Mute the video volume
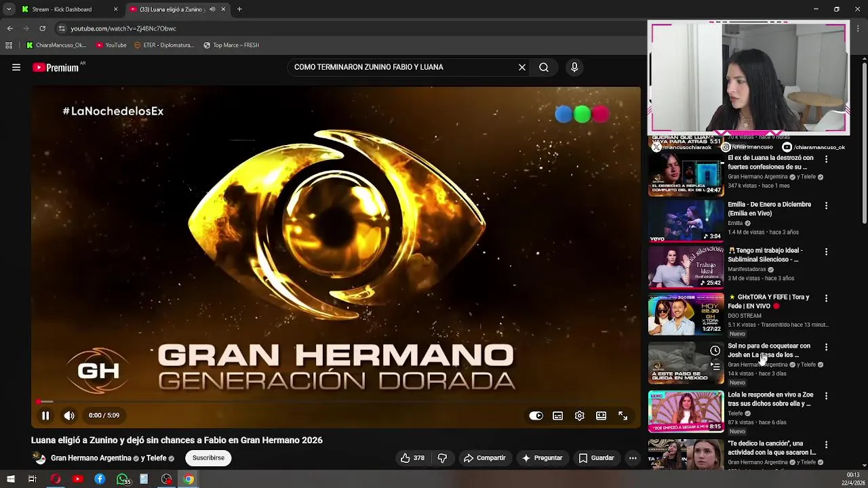The width and height of the screenshot is (868, 488). pyautogui.click(x=69, y=415)
